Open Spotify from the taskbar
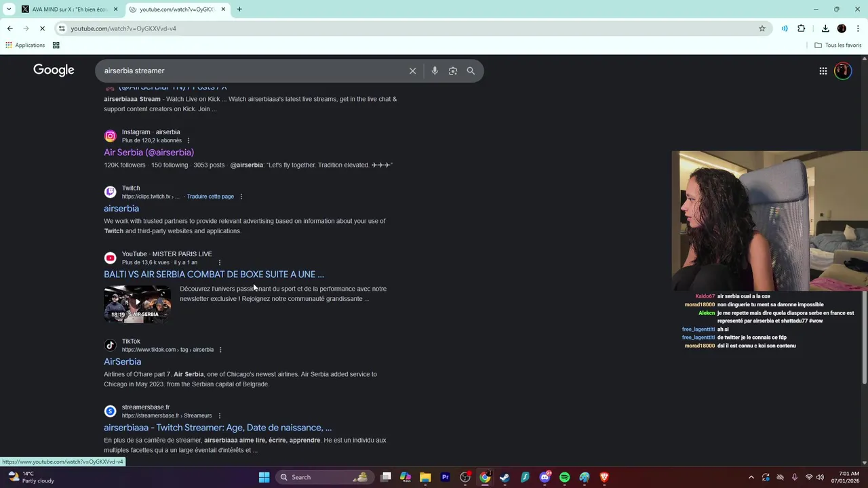 pos(565,477)
